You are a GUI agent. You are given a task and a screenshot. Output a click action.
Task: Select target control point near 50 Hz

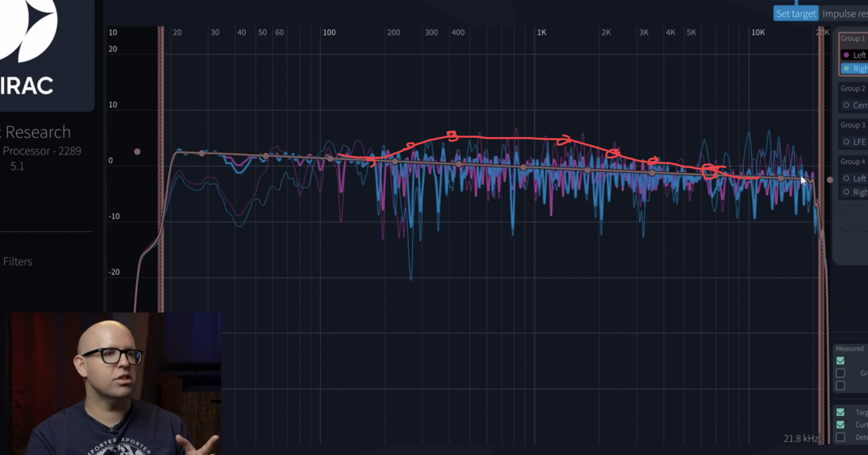tap(266, 156)
